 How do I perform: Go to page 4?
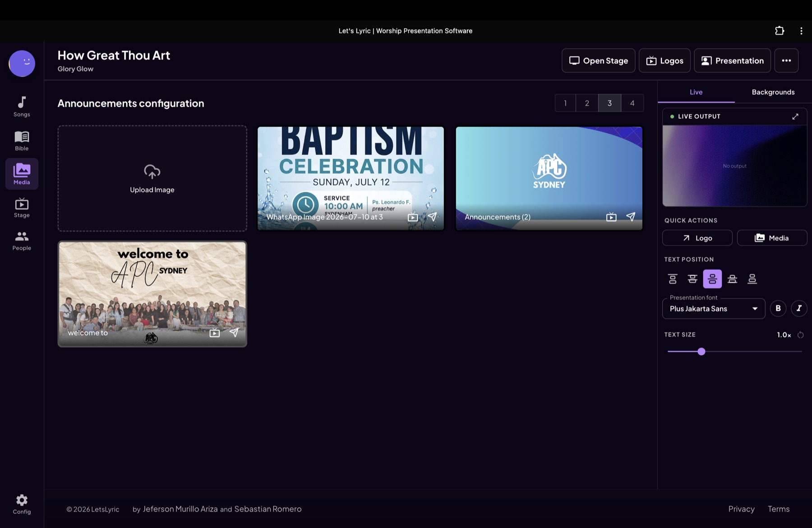pos(632,103)
